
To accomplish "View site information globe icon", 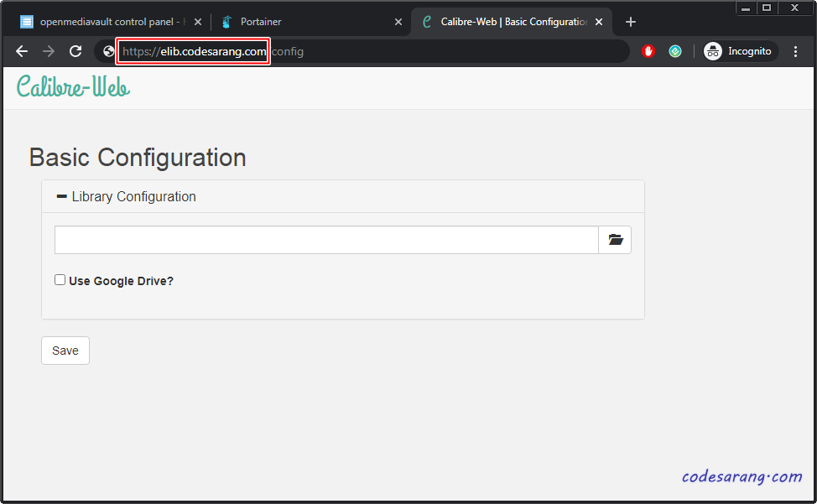I will pos(108,51).
